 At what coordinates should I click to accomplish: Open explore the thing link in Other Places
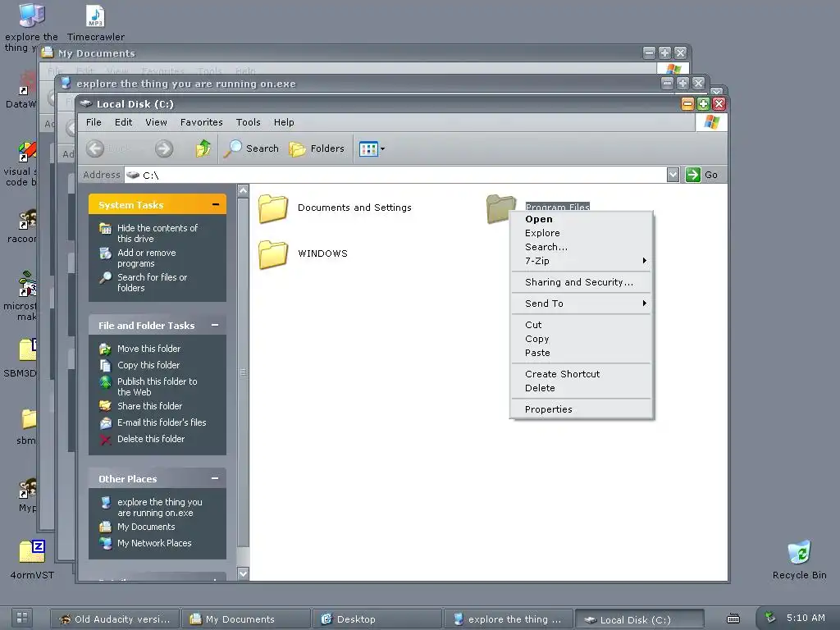tap(160, 507)
